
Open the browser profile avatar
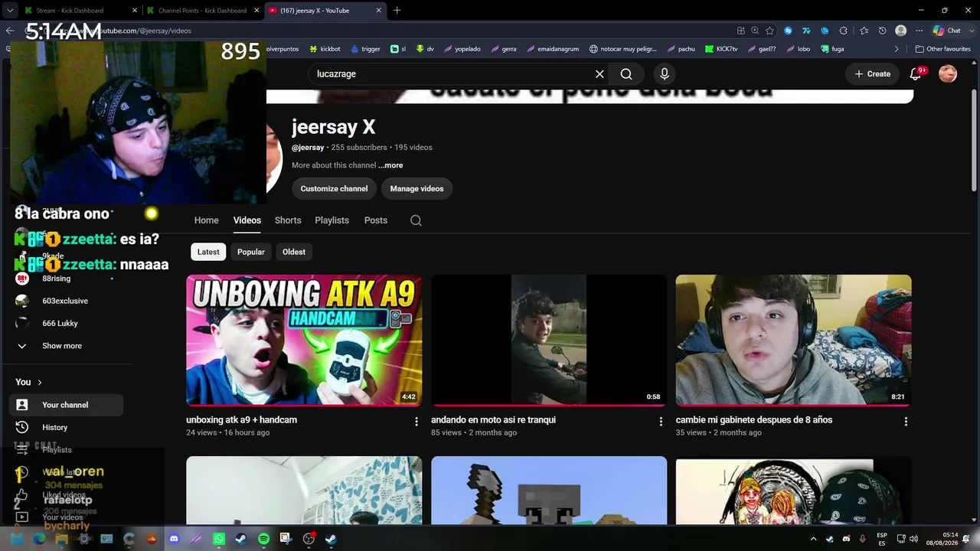pyautogui.click(x=900, y=31)
